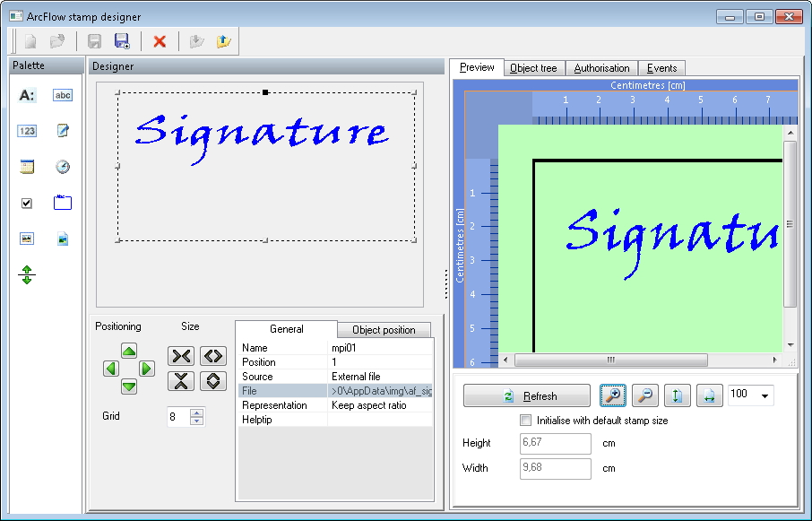Screen dimensions: 812x521
Task: Click the export folder toolbar icon
Action: coord(223,41)
